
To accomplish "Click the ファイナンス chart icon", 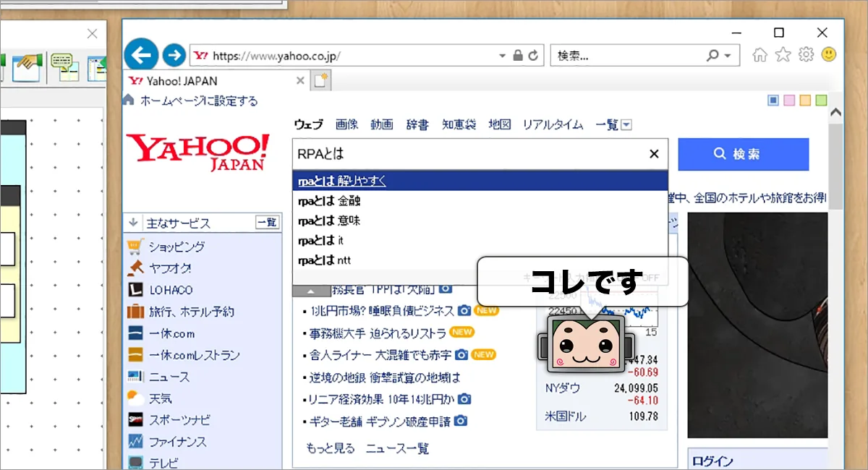I will coord(135,441).
